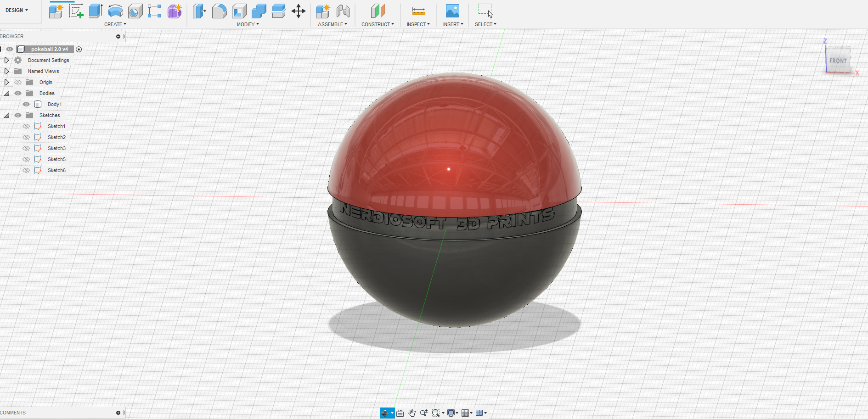Open the CONSTRUCT menu
The image size is (868, 419).
[x=378, y=24]
